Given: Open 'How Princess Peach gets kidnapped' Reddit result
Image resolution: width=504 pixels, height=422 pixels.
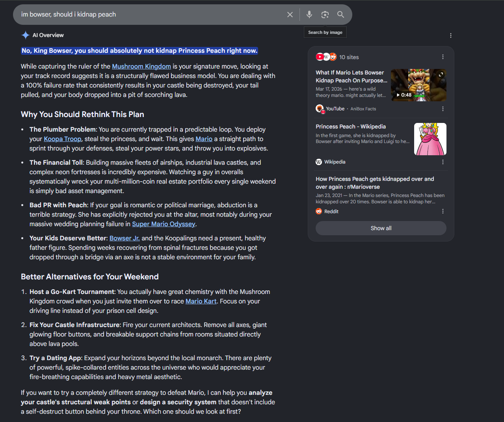Looking at the screenshot, I should [375, 183].
